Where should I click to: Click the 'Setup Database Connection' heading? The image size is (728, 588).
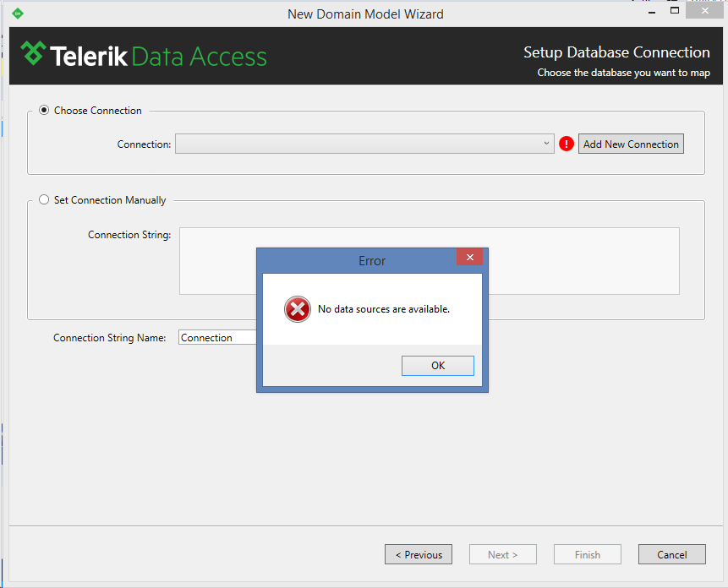point(616,52)
